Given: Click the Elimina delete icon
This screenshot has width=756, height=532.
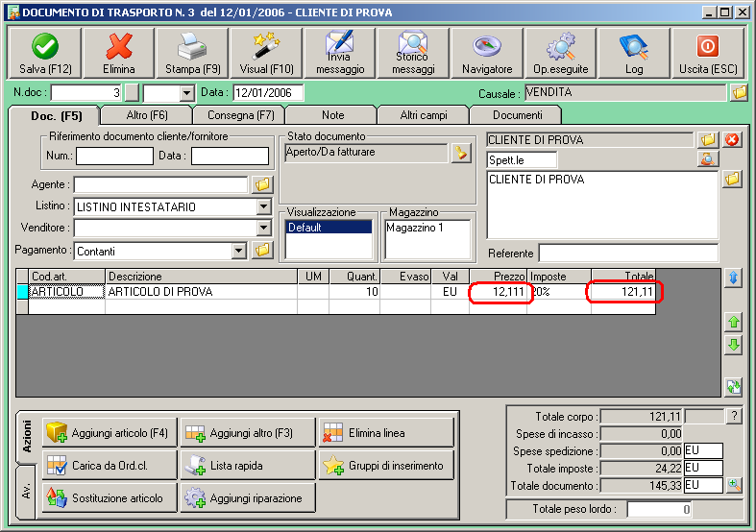Looking at the screenshot, I should [x=119, y=52].
